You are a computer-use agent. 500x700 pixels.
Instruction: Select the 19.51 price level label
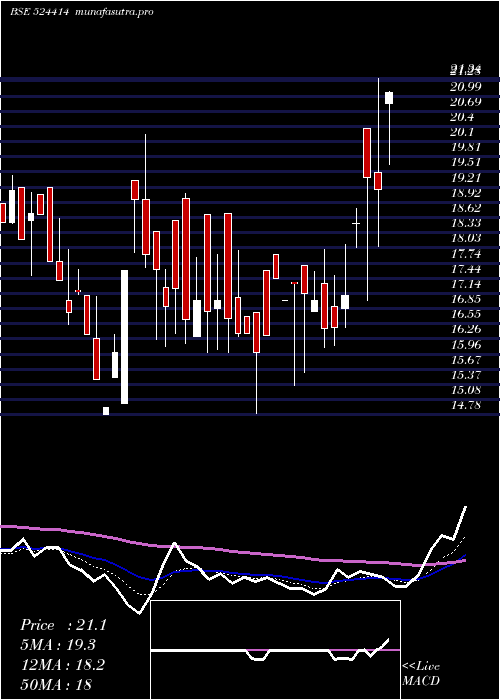[x=466, y=163]
